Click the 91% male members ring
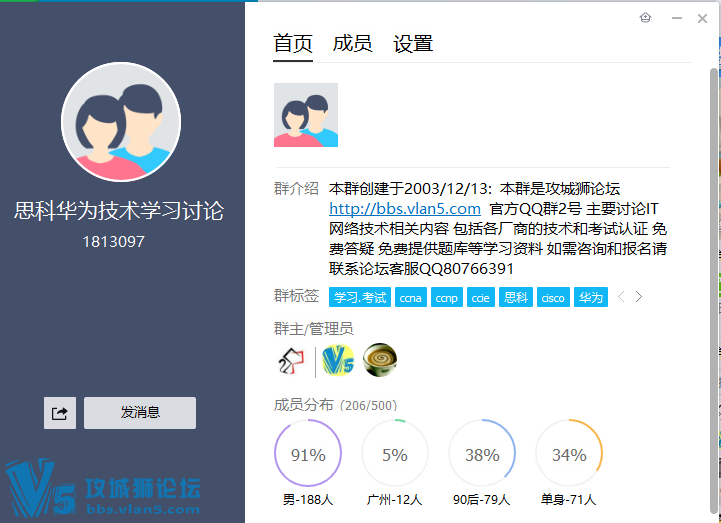 coord(308,455)
